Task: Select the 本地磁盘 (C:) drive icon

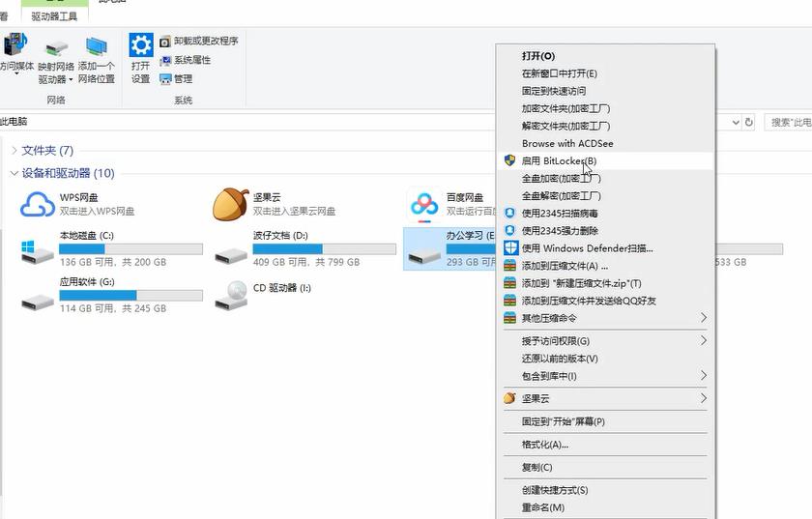Action: click(x=38, y=250)
